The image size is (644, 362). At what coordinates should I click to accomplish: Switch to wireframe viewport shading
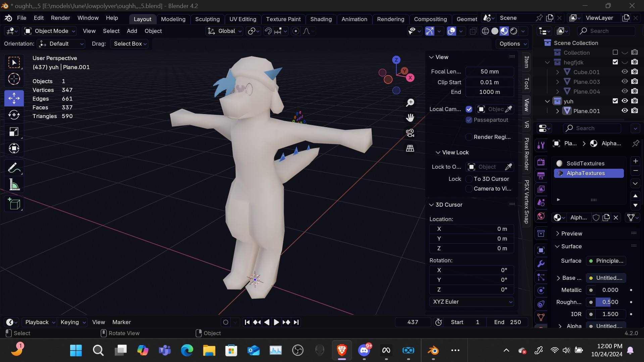coord(485,31)
